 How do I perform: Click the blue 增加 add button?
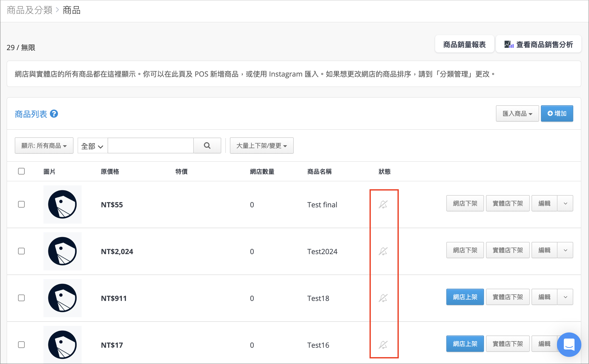coord(557,113)
